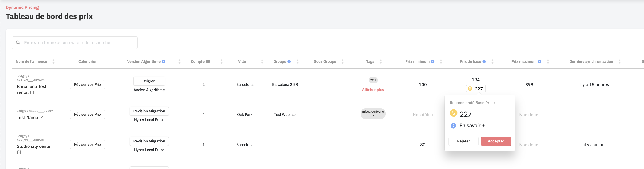Screen dimensions: 644x169
Task: Click the Accepter button
Action: pos(496,141)
